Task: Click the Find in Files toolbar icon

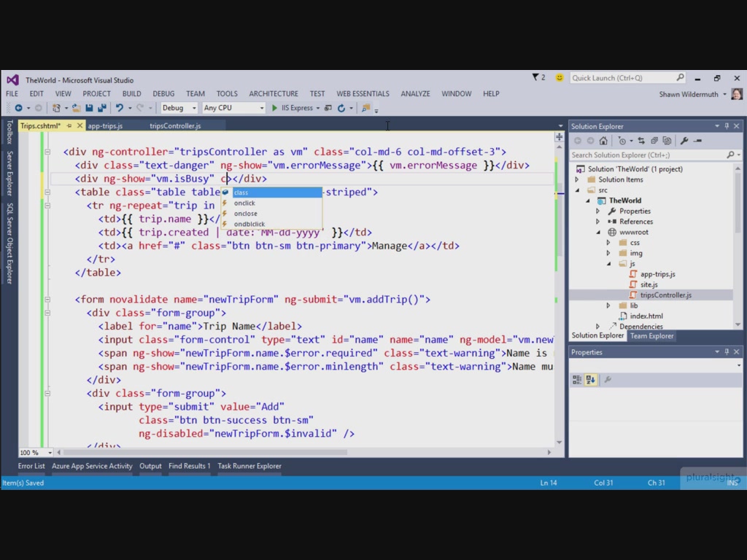Action: click(365, 108)
